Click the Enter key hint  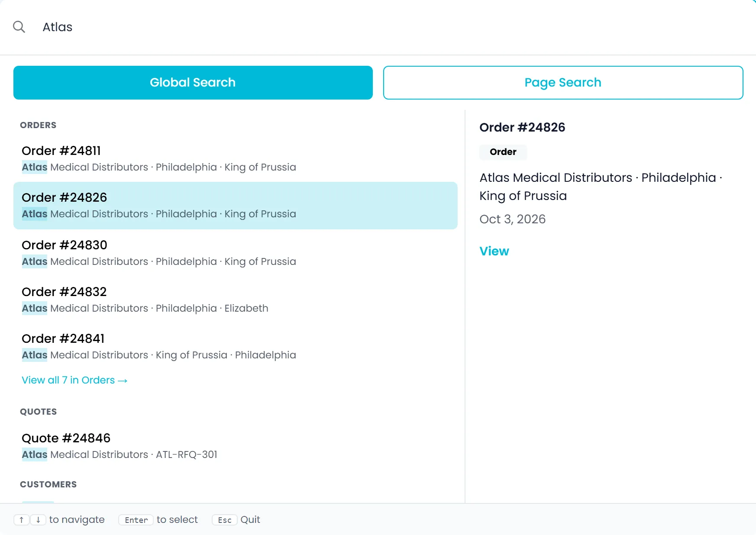[136, 520]
